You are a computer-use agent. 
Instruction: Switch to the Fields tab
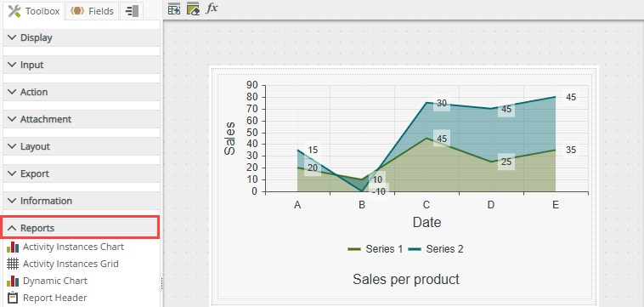[x=93, y=11]
